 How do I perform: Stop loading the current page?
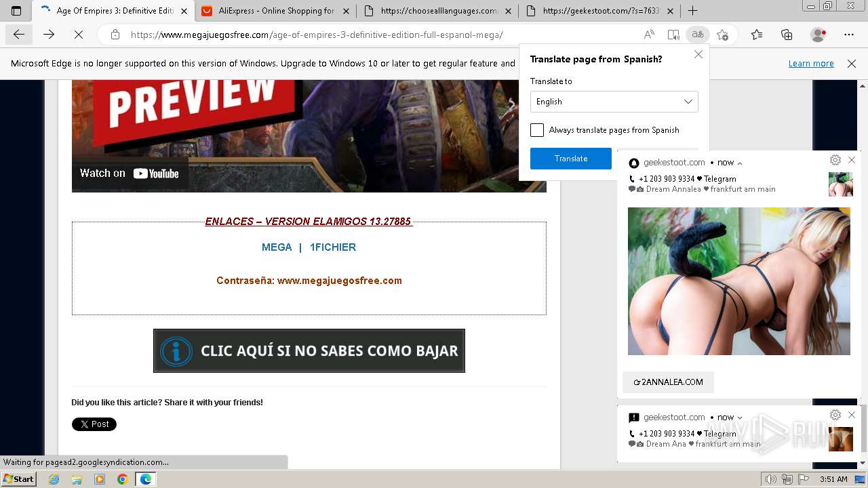pyautogui.click(x=78, y=35)
